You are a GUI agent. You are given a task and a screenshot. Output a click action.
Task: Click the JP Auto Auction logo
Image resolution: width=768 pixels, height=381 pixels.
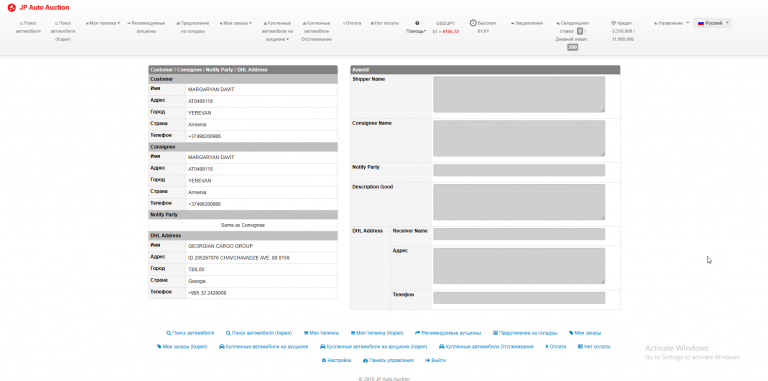[x=39, y=7]
